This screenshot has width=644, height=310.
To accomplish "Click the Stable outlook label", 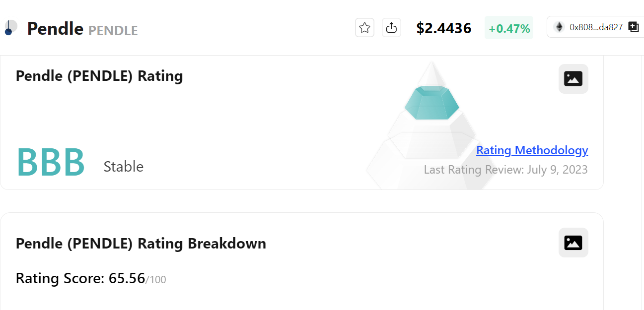I will click(x=123, y=167).
